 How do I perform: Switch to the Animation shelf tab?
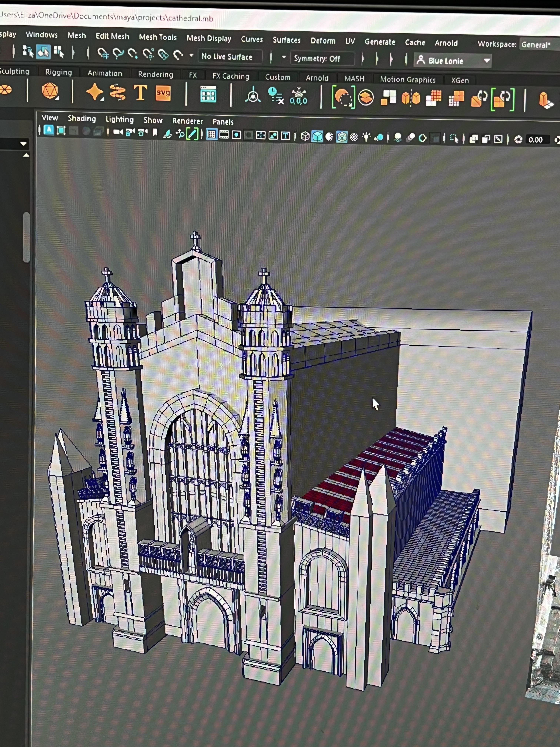[x=105, y=73]
